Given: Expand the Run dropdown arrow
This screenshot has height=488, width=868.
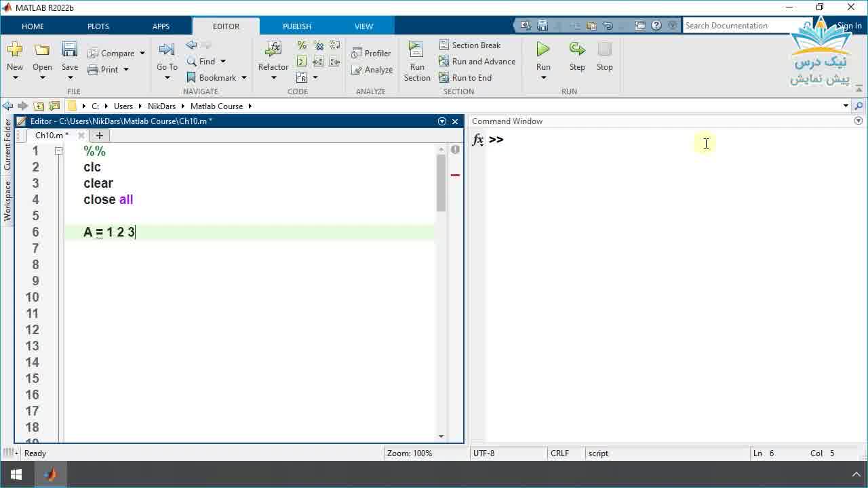Looking at the screenshot, I should point(543,77).
